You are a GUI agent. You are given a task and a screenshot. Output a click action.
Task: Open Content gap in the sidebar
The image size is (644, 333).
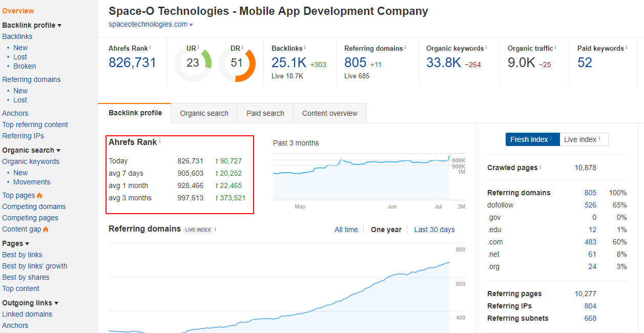22,229
